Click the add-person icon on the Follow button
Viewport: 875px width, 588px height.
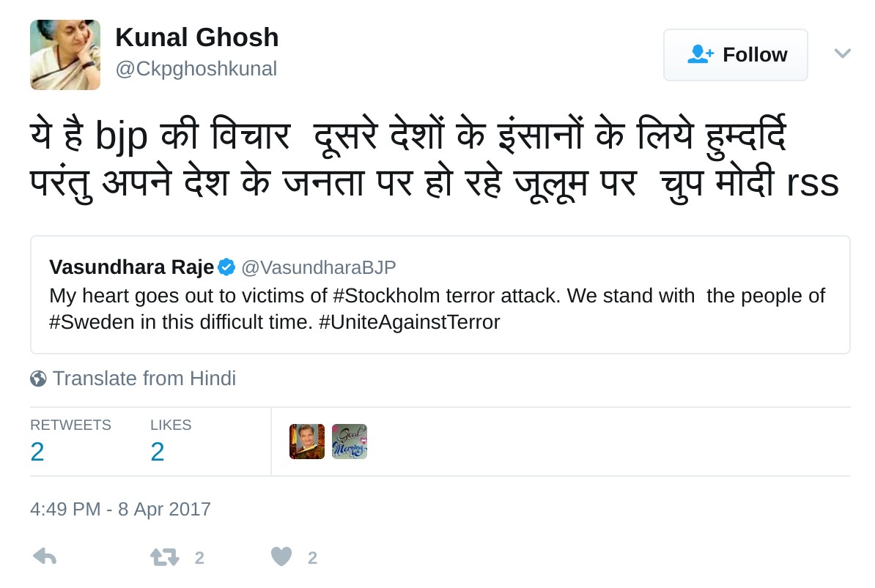[701, 54]
